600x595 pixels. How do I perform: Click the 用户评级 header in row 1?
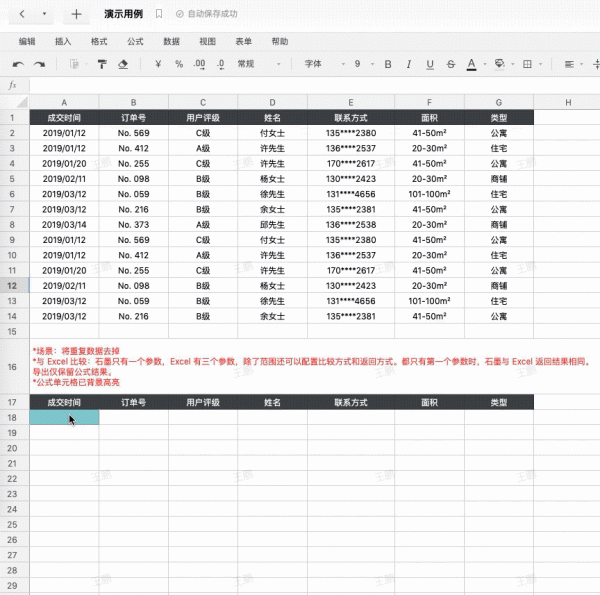click(203, 118)
